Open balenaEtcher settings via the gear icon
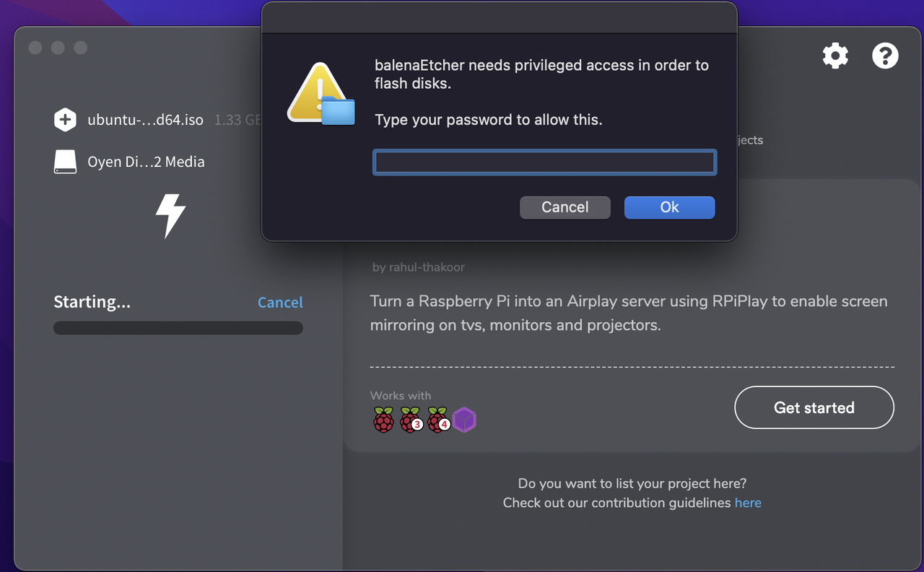This screenshot has height=572, width=924. click(835, 56)
